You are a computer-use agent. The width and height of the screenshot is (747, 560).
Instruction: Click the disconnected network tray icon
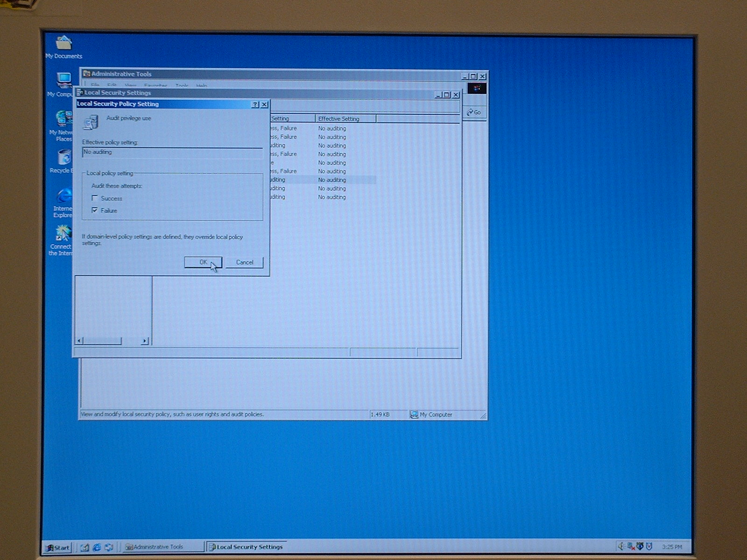[x=630, y=546]
